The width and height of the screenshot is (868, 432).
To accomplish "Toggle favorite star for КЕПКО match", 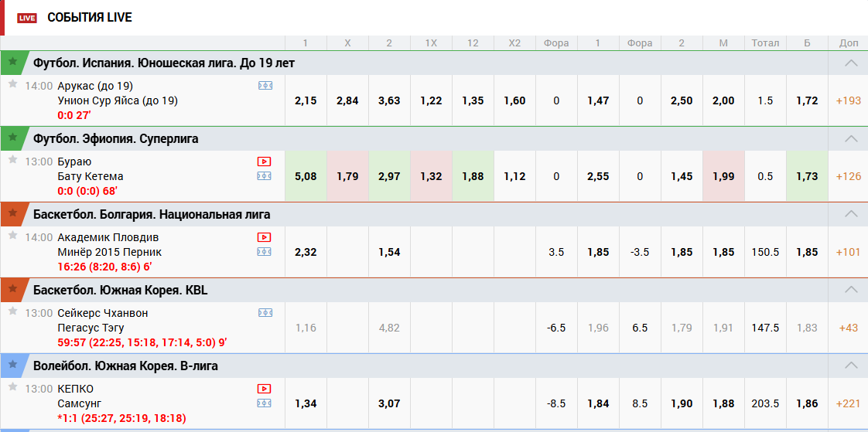I will [x=12, y=386].
